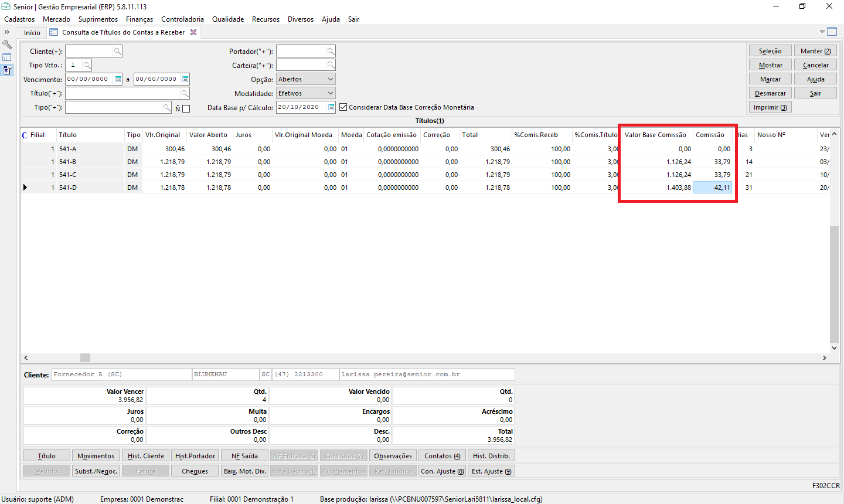Open the tab list dropdown arrow at top right

coord(822,32)
